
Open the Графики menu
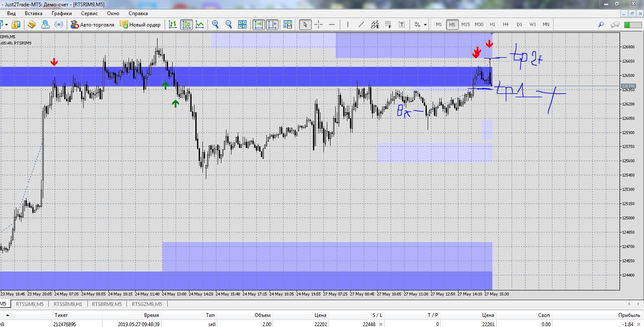62,13
